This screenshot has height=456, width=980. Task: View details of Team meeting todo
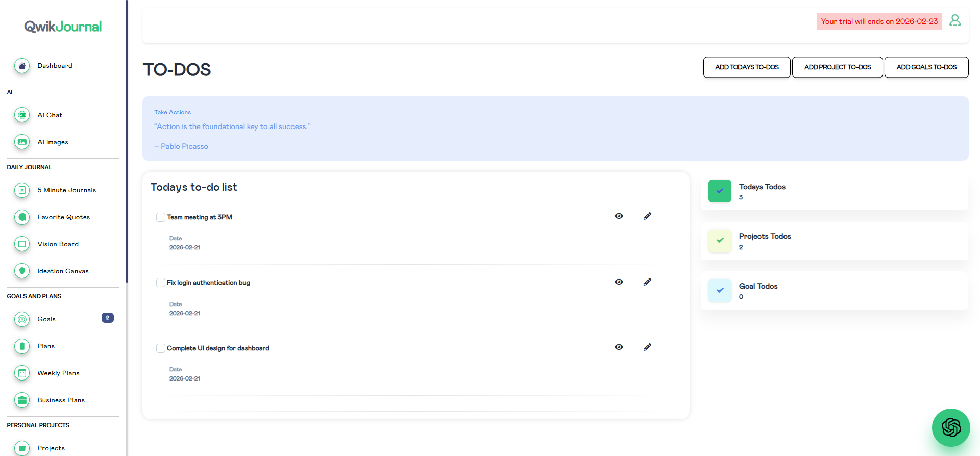619,216
